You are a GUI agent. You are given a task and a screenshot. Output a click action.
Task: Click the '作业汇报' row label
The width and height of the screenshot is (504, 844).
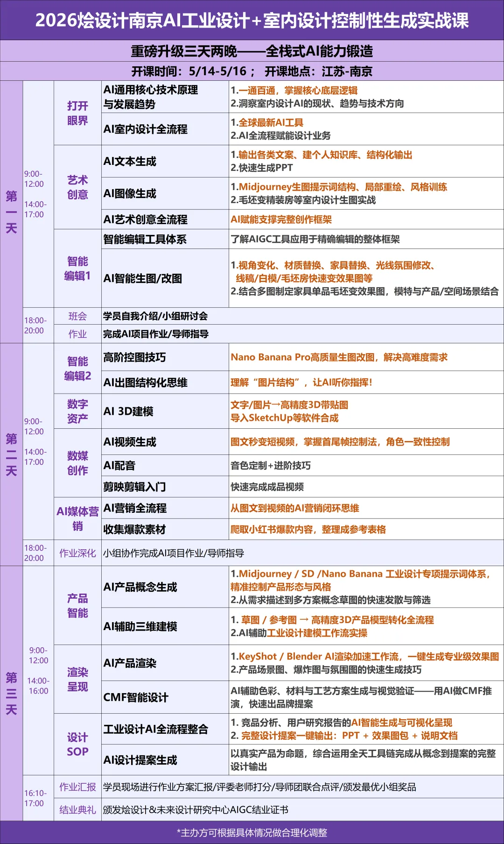(x=77, y=787)
